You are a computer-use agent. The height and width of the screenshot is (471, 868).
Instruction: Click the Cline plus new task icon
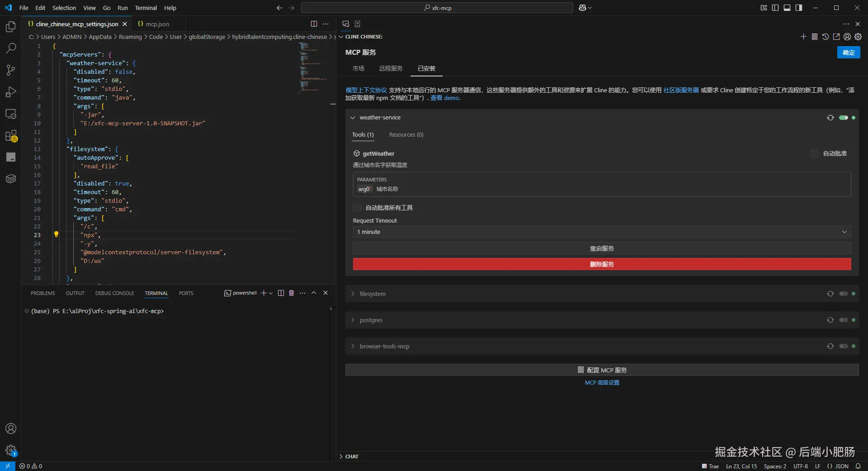pos(803,37)
